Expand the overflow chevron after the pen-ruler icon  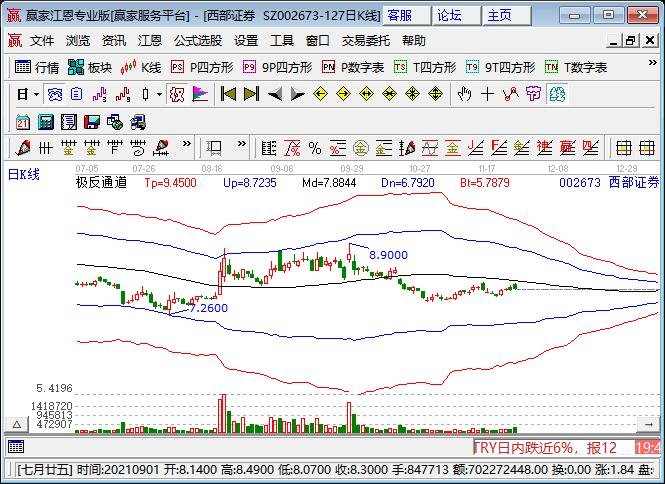coord(187,143)
